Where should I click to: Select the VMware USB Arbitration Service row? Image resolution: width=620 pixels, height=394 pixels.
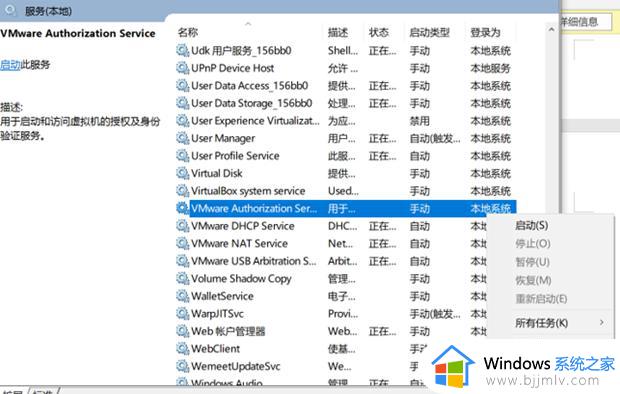[x=253, y=261]
